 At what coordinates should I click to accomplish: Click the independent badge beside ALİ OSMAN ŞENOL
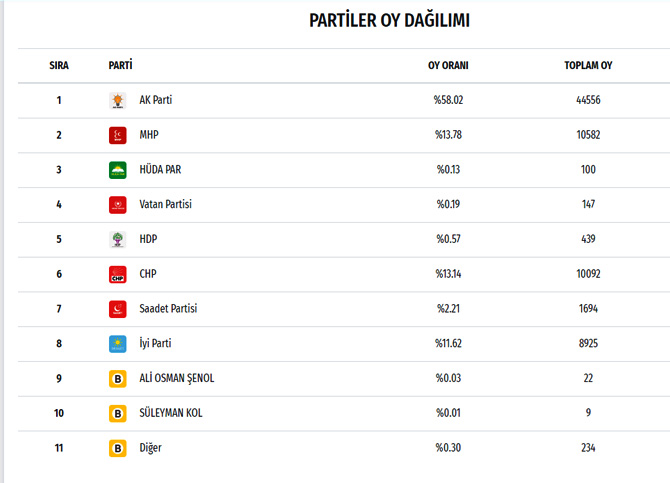pyautogui.click(x=118, y=379)
